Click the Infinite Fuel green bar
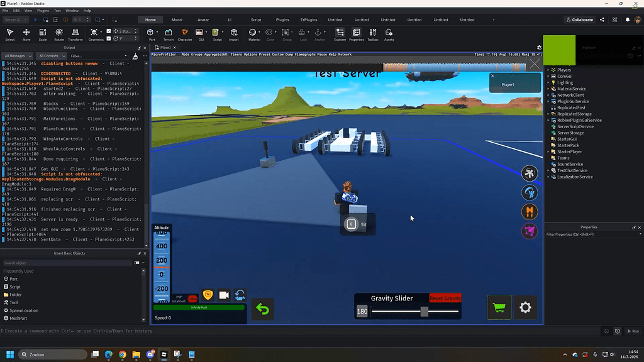The image size is (644, 362). pos(199,307)
